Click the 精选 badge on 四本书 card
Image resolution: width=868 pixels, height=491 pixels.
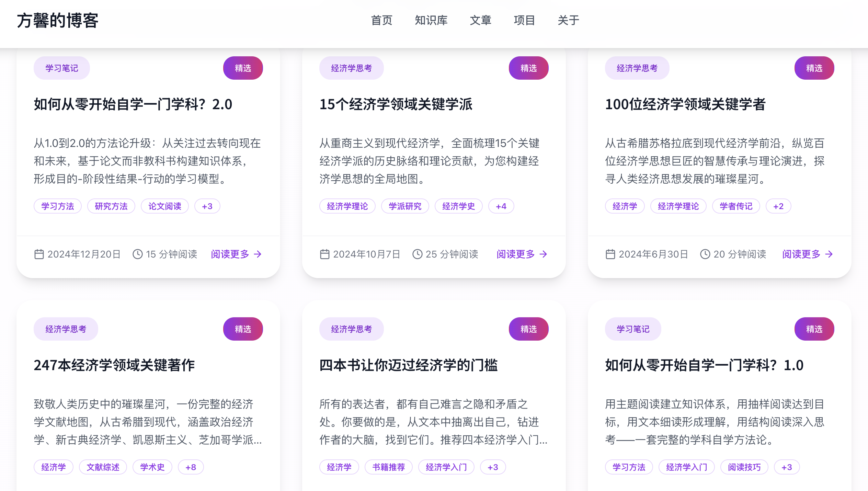[x=528, y=329]
